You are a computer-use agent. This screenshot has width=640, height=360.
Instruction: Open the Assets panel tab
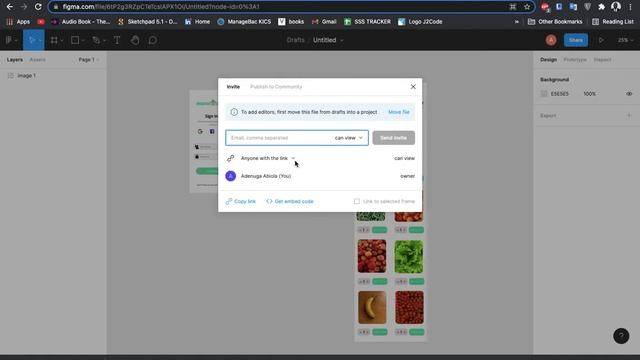(38, 60)
